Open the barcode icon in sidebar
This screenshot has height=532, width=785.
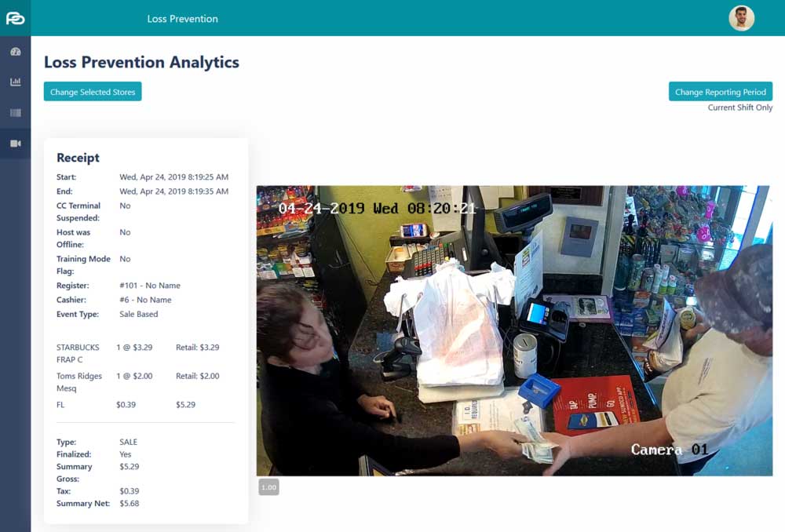point(16,113)
